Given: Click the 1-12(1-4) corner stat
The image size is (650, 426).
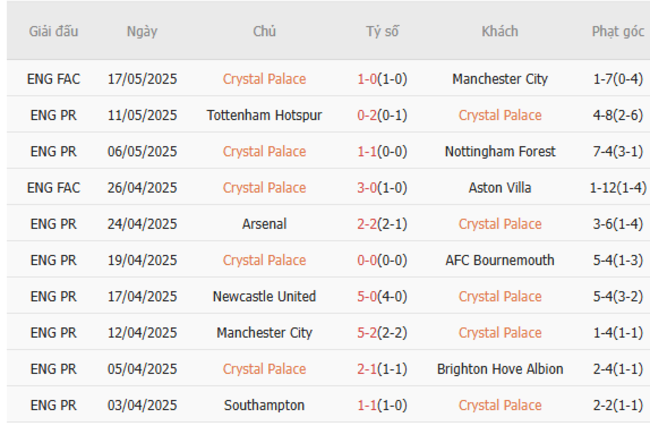Looking at the screenshot, I should pyautogui.click(x=617, y=188).
